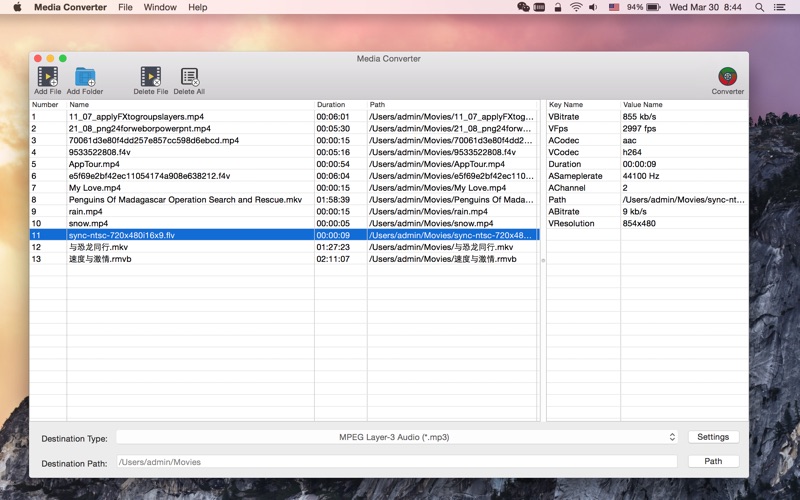800x500 pixels.
Task: Open the Destination Type dropdown
Action: (x=397, y=437)
